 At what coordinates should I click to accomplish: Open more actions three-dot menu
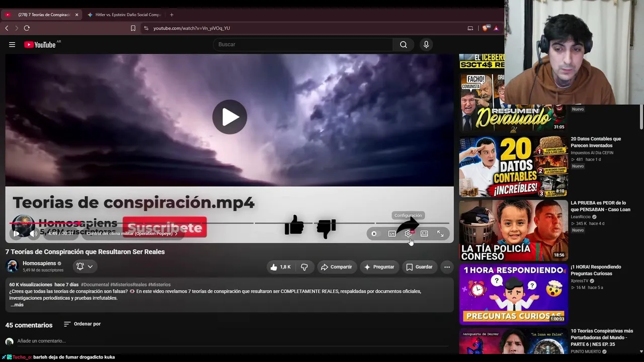click(447, 267)
